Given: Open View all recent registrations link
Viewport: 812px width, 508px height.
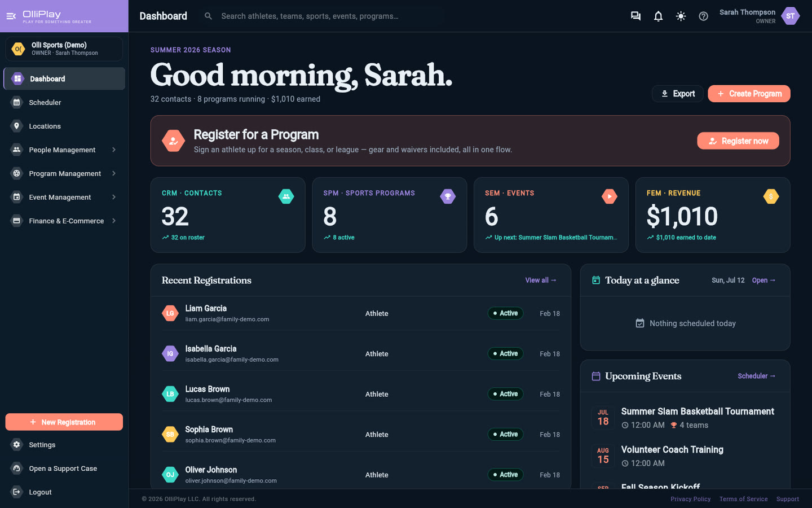Looking at the screenshot, I should pos(541,280).
